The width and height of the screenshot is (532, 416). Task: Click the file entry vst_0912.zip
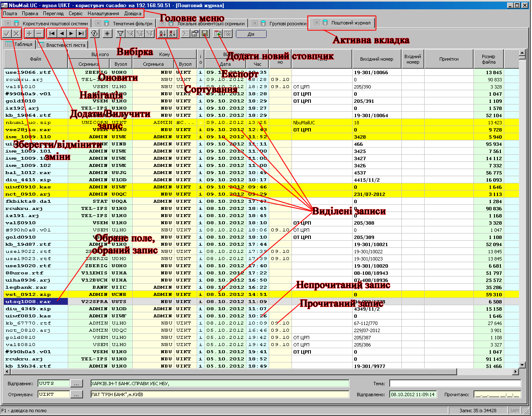coord(36,295)
